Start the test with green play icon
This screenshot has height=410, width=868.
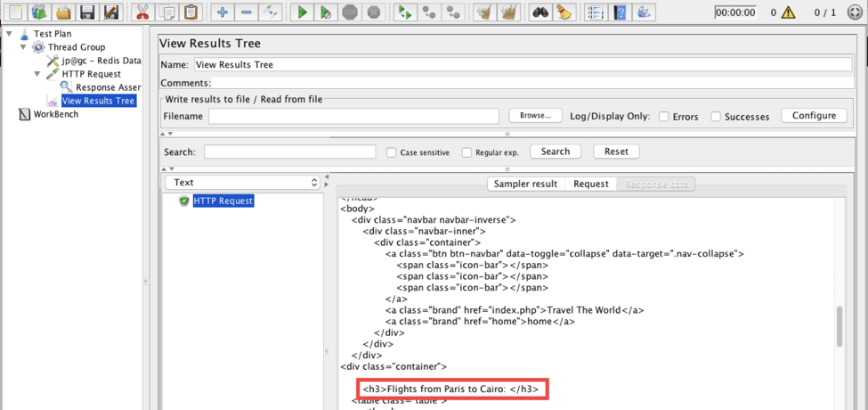pyautogui.click(x=303, y=11)
